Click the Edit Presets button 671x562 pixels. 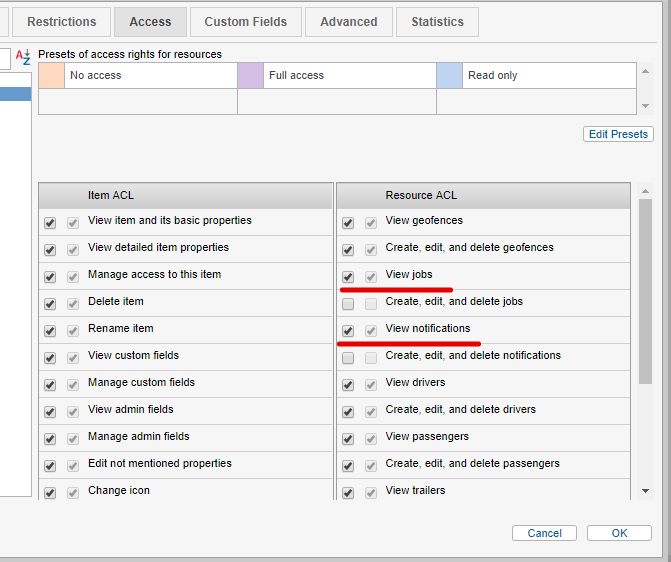coord(618,134)
